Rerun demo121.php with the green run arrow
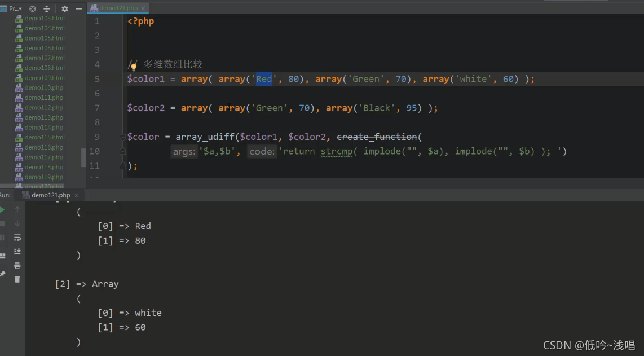The height and width of the screenshot is (356, 644). [x=3, y=209]
